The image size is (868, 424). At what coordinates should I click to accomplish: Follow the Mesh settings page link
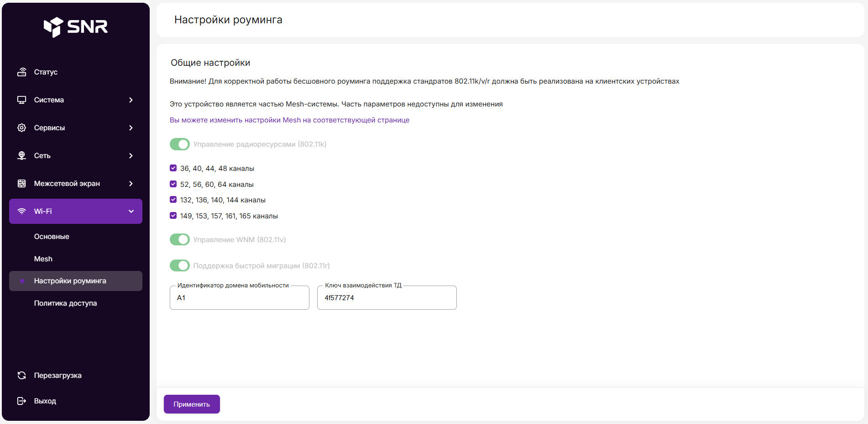[x=289, y=120]
